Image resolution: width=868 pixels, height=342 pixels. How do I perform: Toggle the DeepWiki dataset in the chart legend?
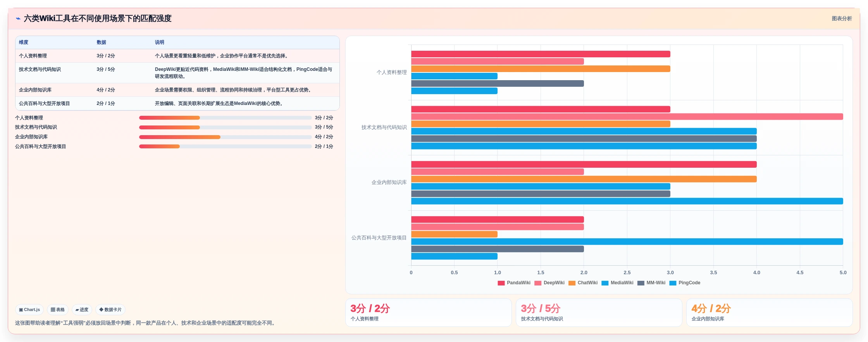(x=549, y=283)
